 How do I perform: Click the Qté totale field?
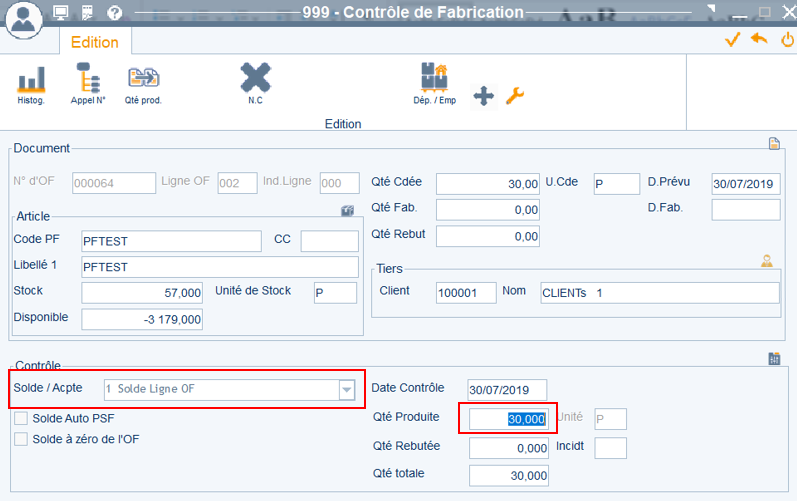click(x=509, y=476)
